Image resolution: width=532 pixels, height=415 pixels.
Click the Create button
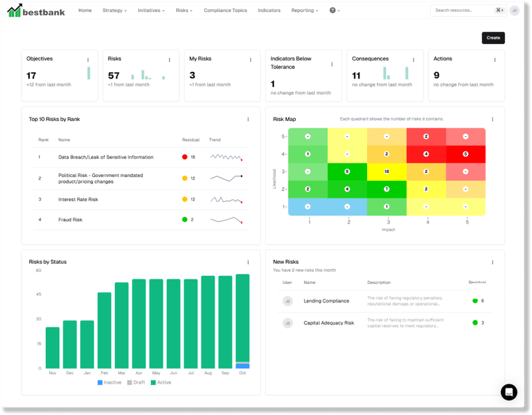[x=492, y=38]
